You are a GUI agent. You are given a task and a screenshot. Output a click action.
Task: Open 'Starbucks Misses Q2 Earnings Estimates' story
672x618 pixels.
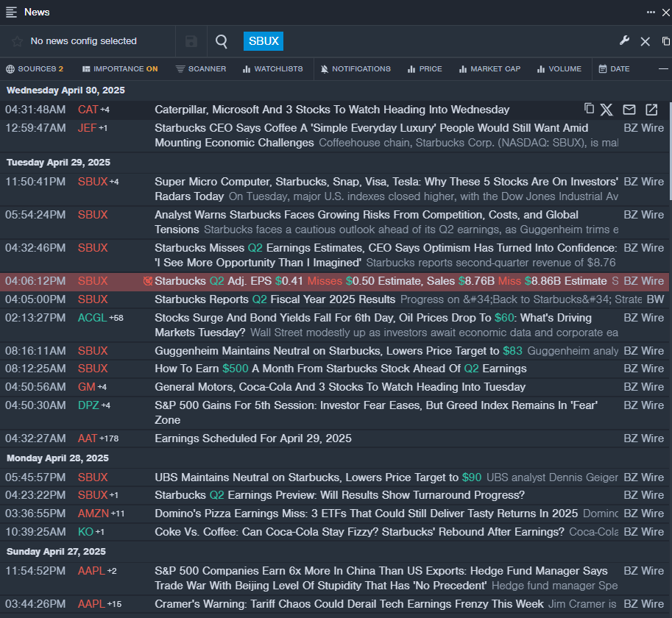tap(386, 255)
